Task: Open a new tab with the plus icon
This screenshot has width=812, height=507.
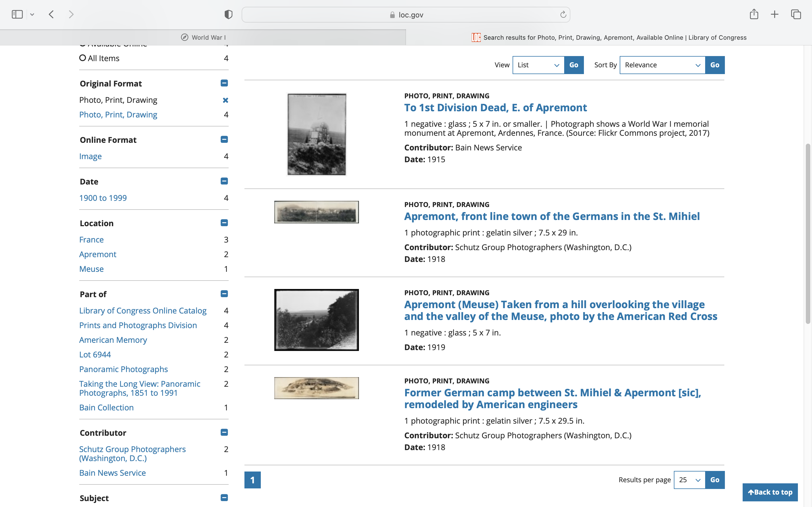Action: pyautogui.click(x=775, y=14)
